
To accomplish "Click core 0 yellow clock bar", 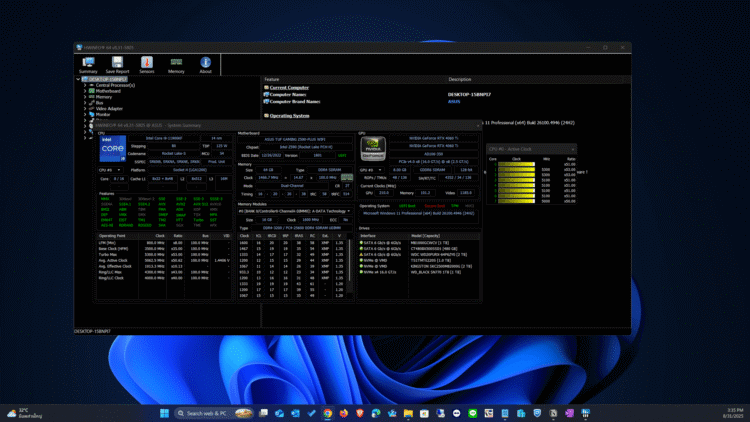I will tap(516, 164).
